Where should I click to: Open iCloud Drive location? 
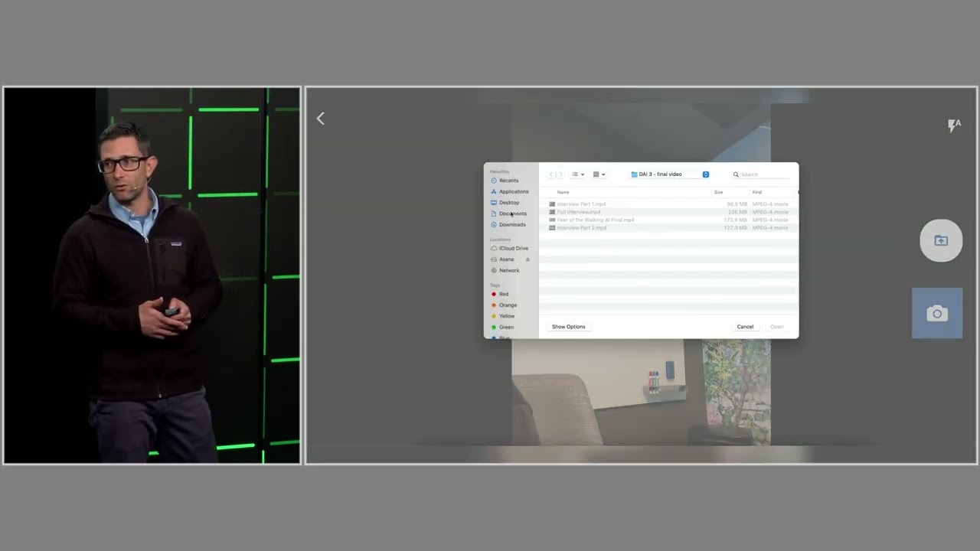tap(509, 249)
